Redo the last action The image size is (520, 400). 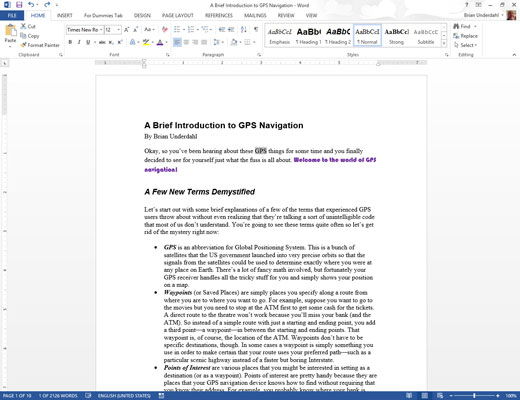click(47, 5)
